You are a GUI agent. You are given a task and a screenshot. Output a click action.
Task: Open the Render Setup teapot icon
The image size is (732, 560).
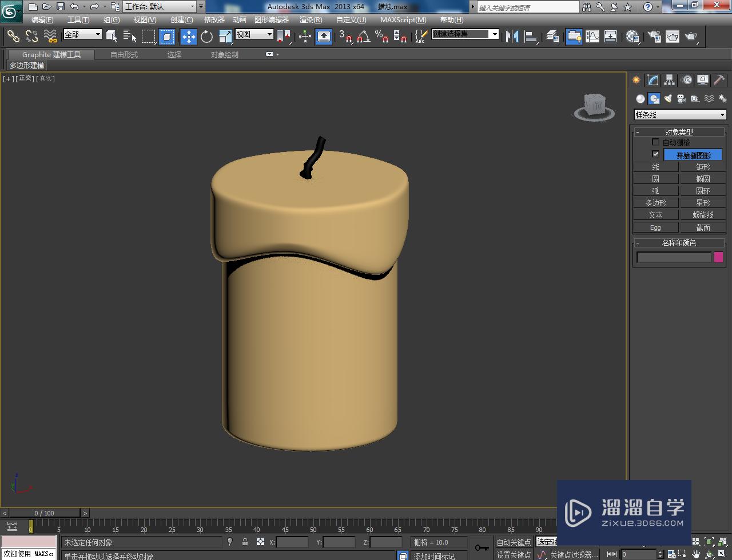pos(654,37)
